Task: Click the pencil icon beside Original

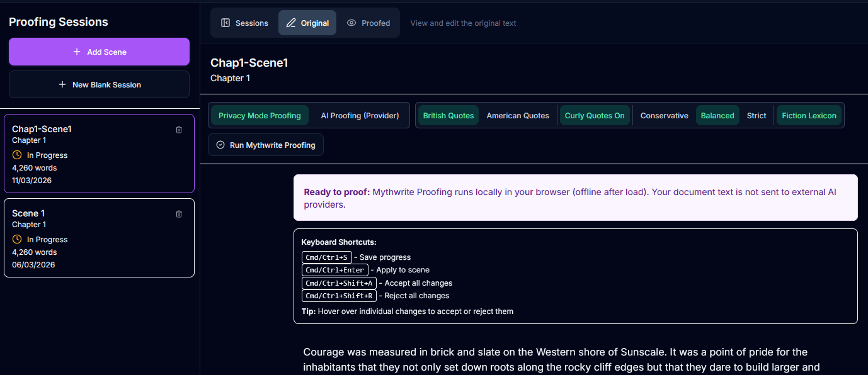Action: (x=291, y=23)
